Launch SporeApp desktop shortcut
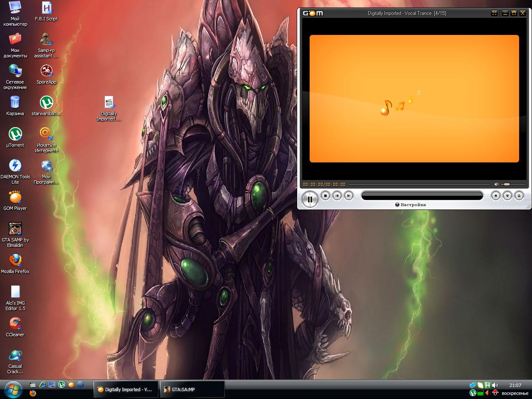 [x=46, y=74]
